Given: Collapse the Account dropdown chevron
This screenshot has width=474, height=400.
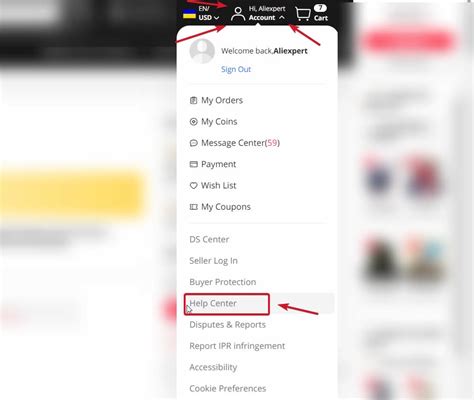Looking at the screenshot, I should coord(282,17).
